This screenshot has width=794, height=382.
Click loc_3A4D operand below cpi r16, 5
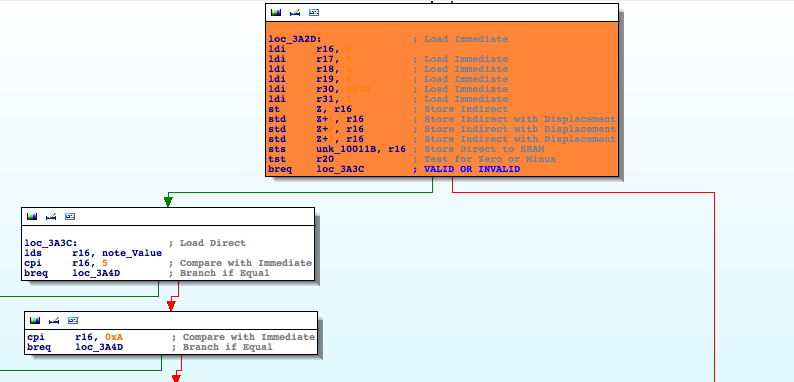[x=96, y=273]
